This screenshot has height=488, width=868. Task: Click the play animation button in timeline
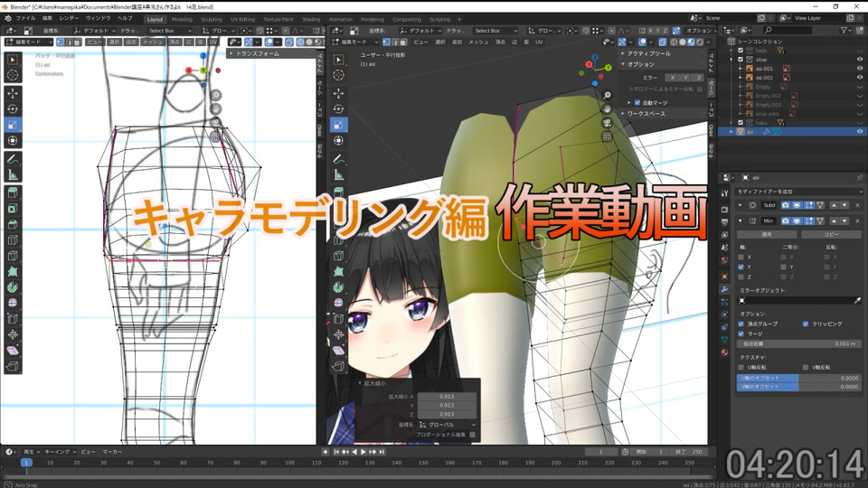363,452
